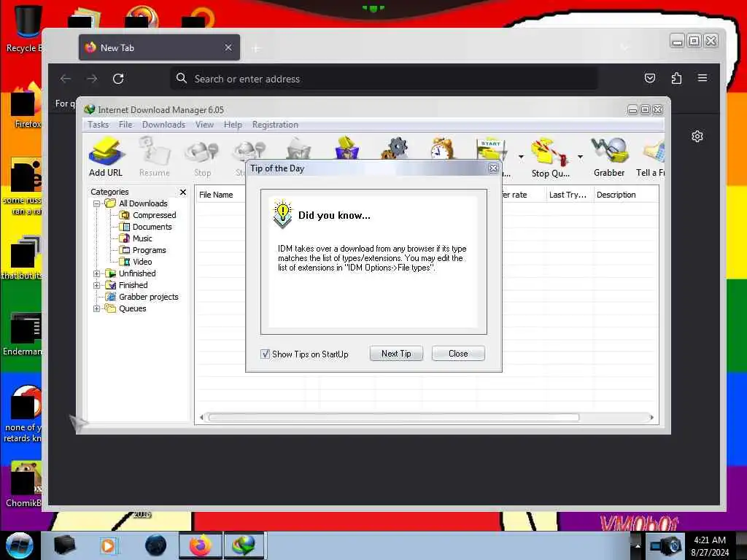Click the Delete Completed purple bin icon
747x560 pixels.
click(x=347, y=148)
